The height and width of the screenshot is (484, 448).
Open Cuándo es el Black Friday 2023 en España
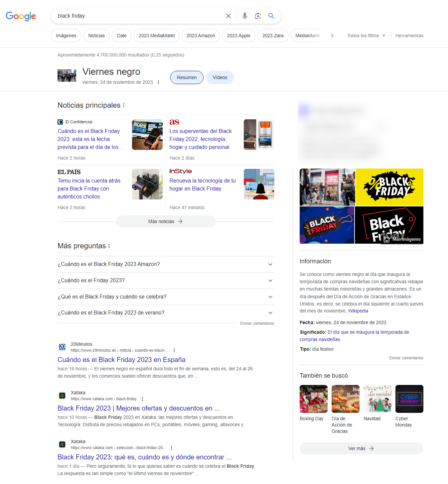pos(121,360)
